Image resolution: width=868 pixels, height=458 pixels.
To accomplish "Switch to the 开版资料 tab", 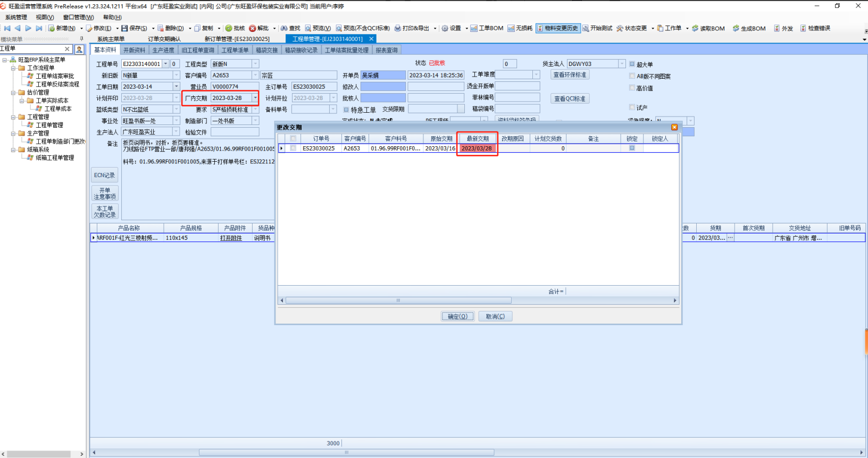I will coord(134,50).
